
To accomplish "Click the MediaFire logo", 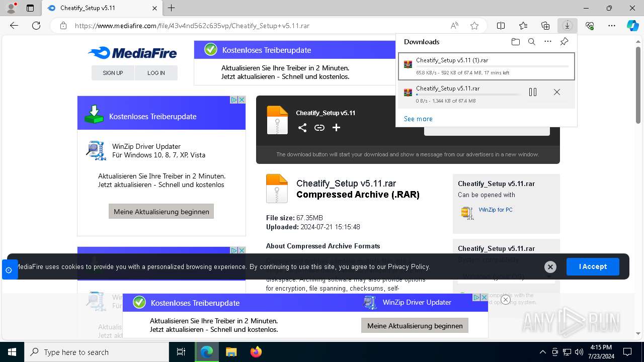I will (x=132, y=53).
